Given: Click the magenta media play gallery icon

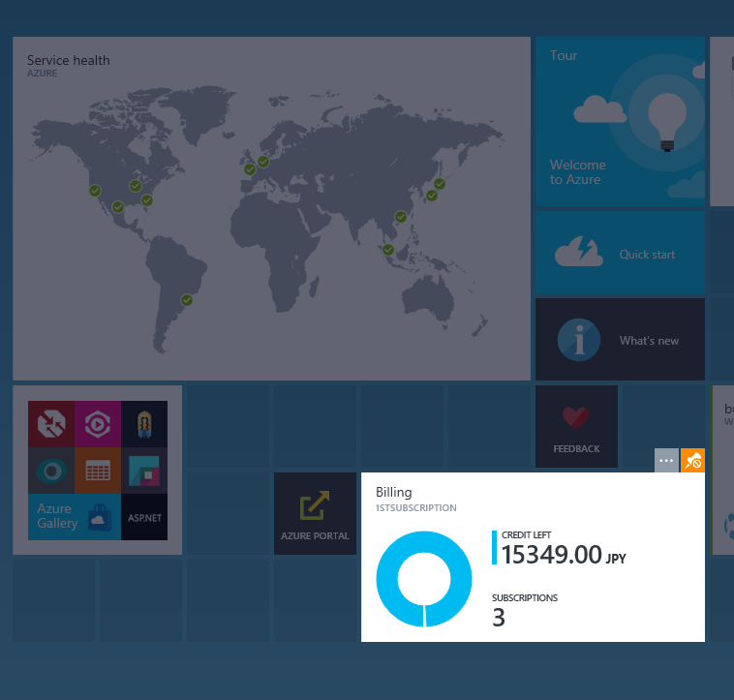Looking at the screenshot, I should [x=98, y=424].
